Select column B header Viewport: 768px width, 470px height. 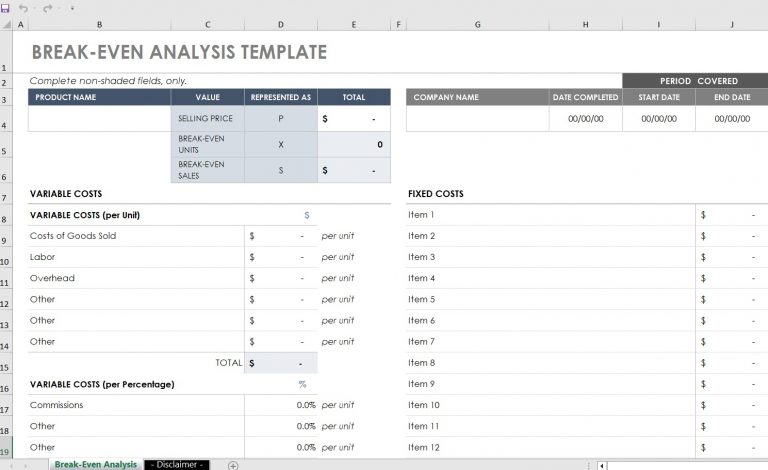(99, 24)
